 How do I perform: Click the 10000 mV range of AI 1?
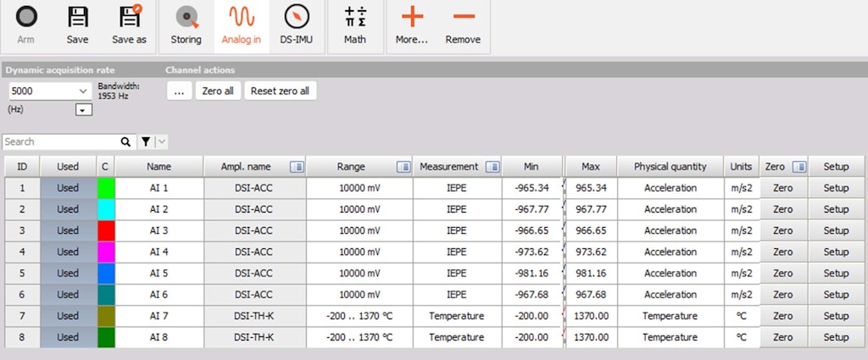pyautogui.click(x=359, y=188)
